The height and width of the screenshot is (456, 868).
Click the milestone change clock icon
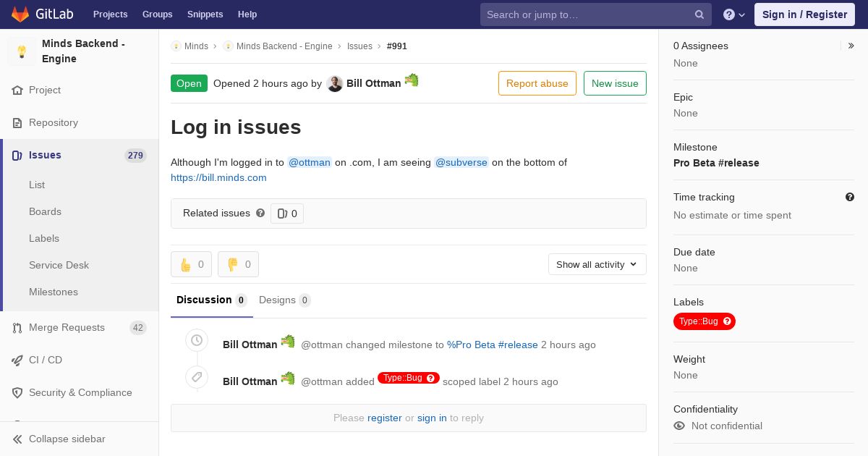coord(197,340)
